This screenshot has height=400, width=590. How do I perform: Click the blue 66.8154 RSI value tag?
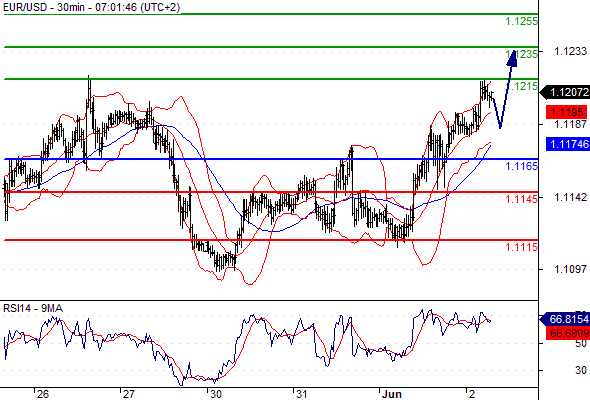click(x=565, y=319)
